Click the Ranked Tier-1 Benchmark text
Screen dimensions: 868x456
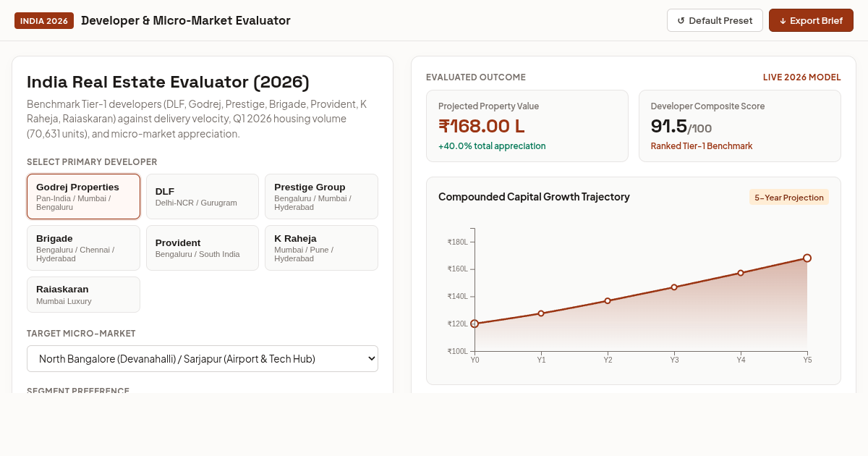tap(702, 145)
